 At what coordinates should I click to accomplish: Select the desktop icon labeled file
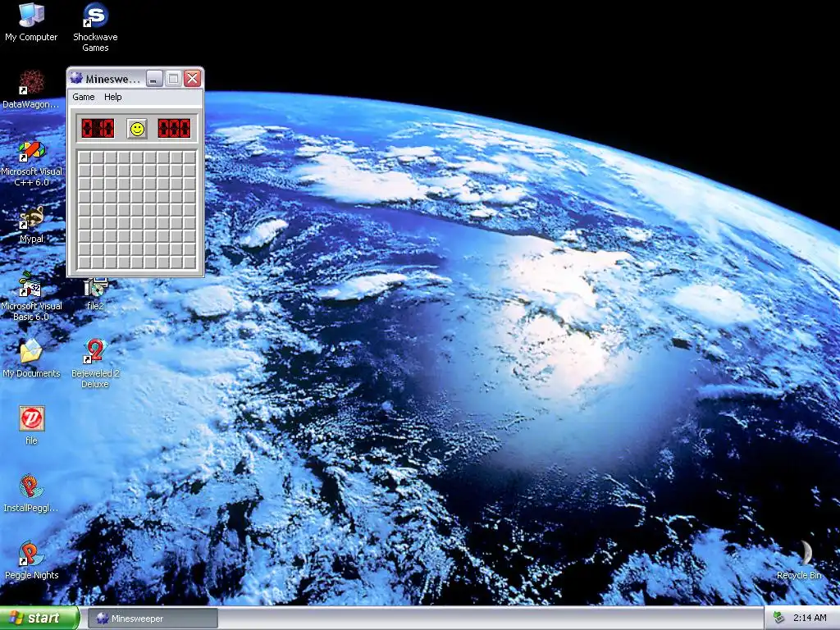31,426
